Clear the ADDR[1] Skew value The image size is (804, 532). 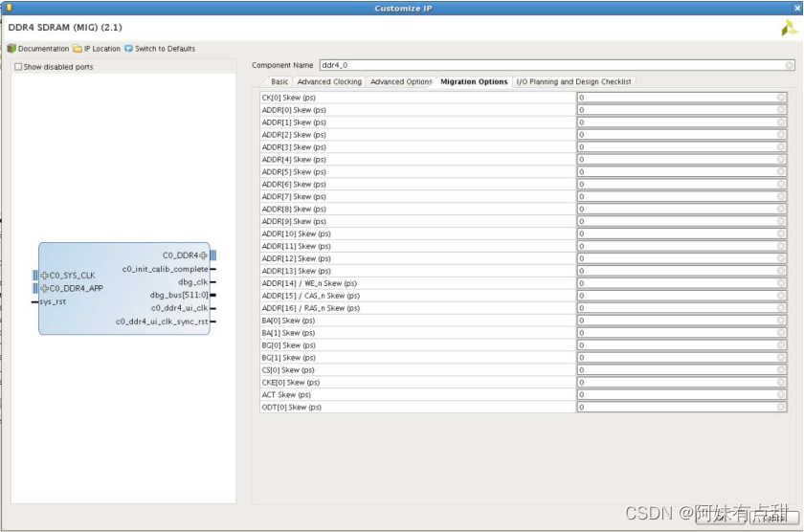(780, 122)
